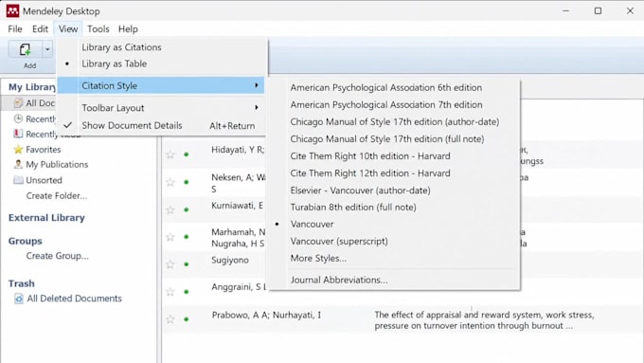
Task: Expand the Citation Style submenu
Action: pos(161,85)
